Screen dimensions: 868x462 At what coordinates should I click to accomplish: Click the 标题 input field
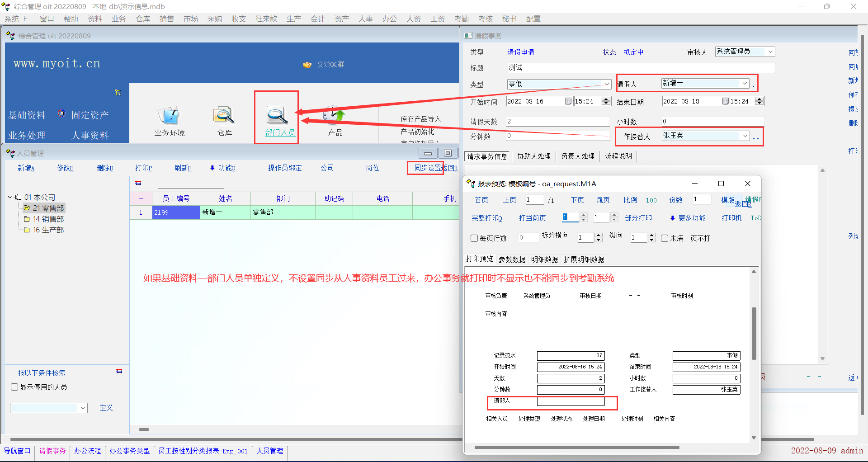click(640, 68)
